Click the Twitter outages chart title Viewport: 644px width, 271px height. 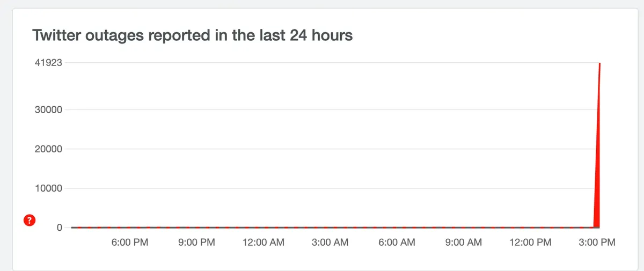(193, 36)
